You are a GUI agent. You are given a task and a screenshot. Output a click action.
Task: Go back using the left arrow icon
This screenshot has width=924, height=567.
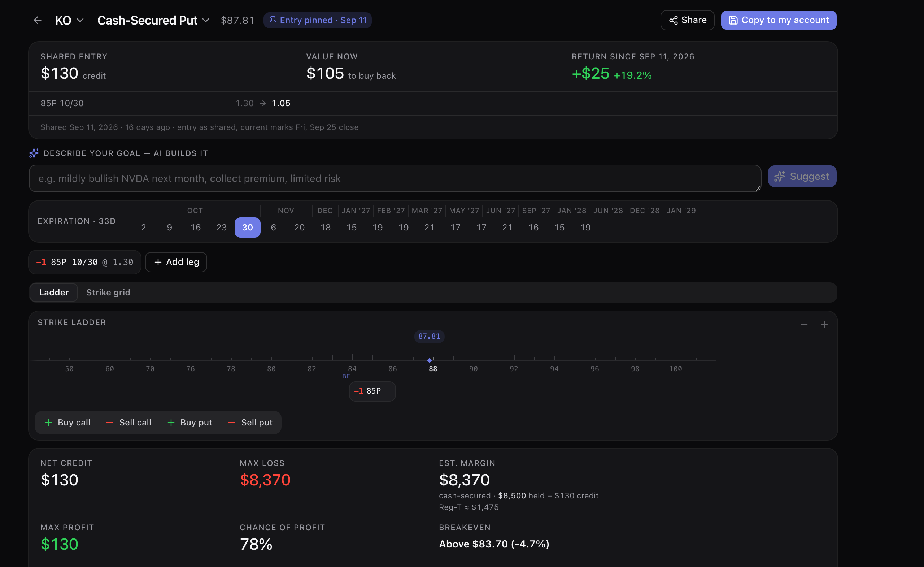click(x=37, y=20)
